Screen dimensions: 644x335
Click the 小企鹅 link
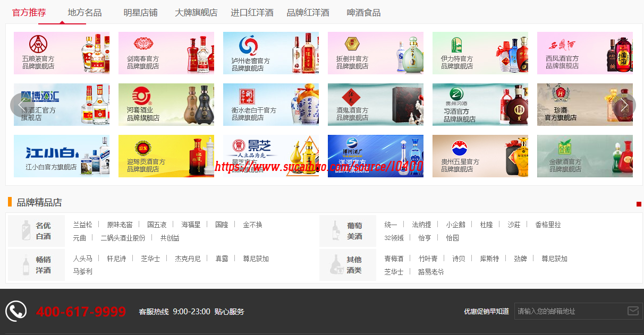coord(455,225)
